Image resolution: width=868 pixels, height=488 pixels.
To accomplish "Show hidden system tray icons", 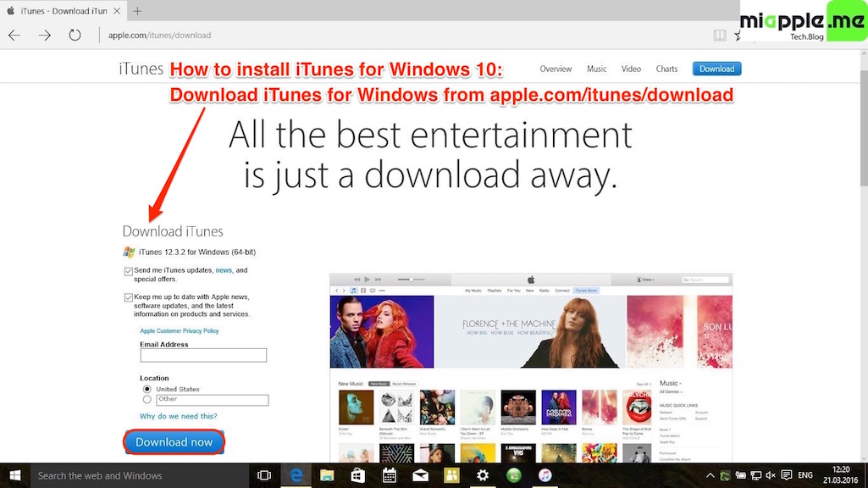I will pos(710,475).
